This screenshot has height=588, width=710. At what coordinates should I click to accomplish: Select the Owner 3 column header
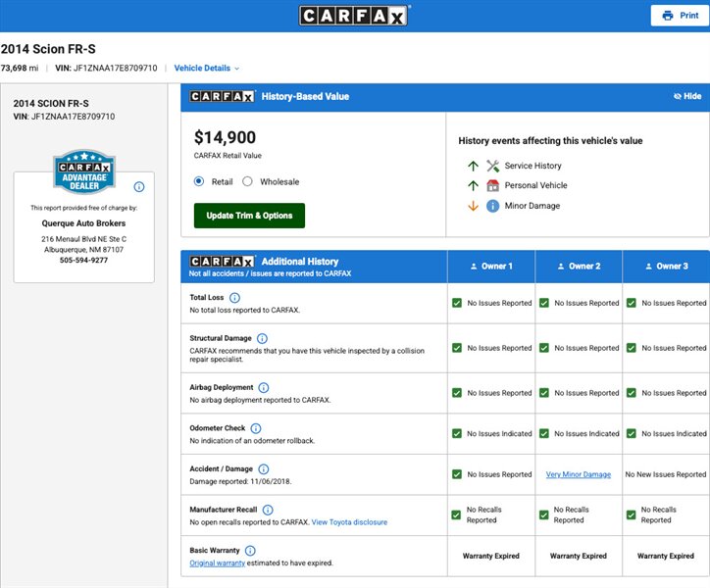(667, 267)
